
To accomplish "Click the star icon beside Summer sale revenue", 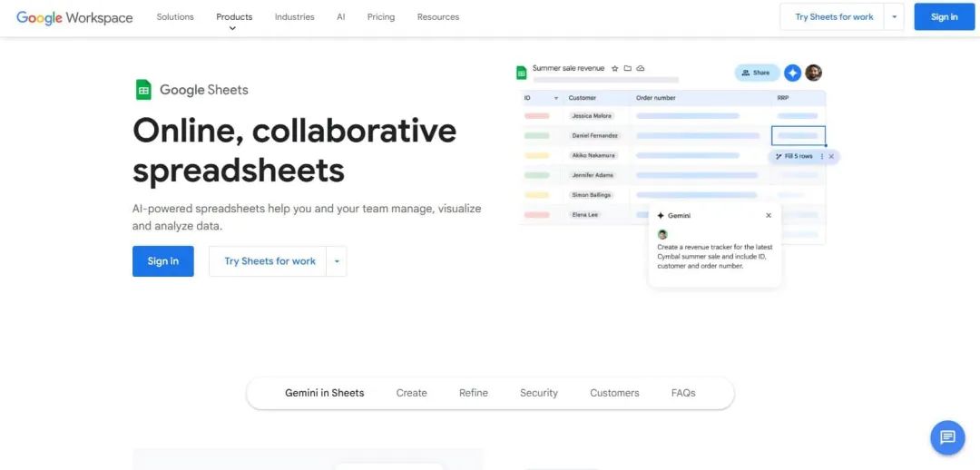I will (x=615, y=68).
